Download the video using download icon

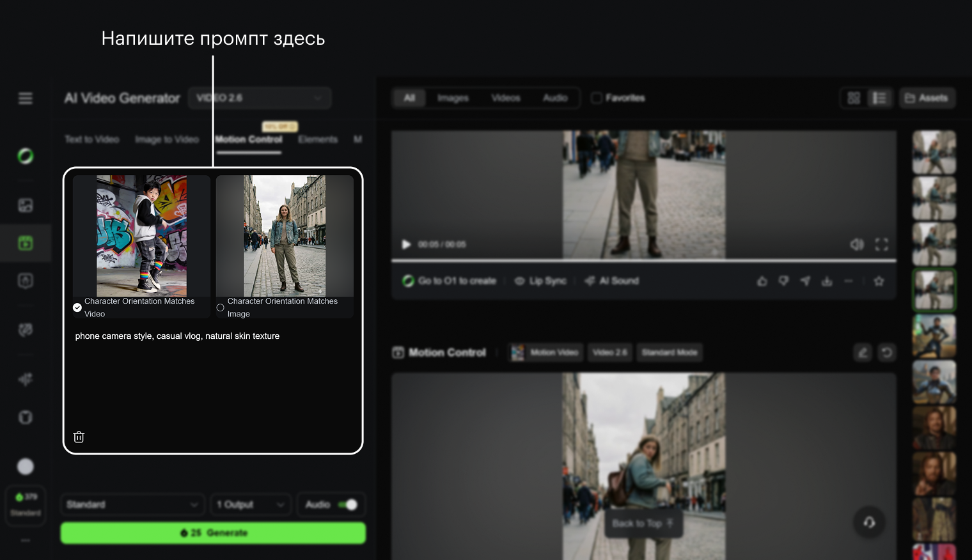tap(827, 281)
